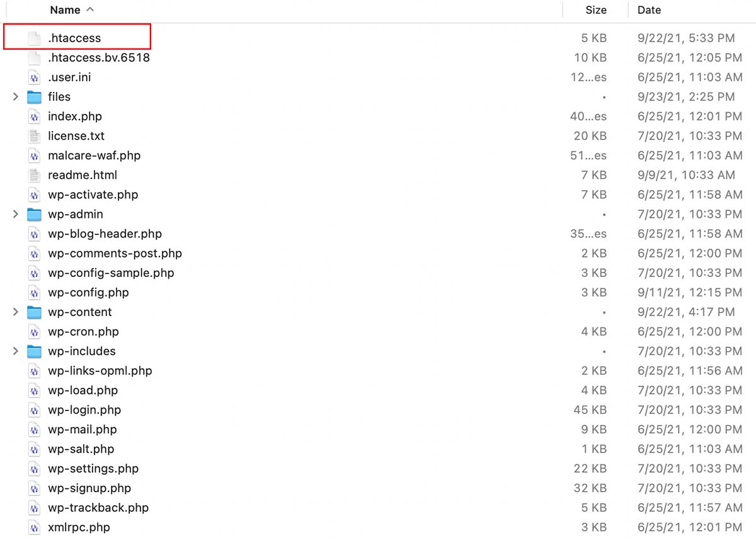Select the wp-cron.php file name

pos(83,331)
